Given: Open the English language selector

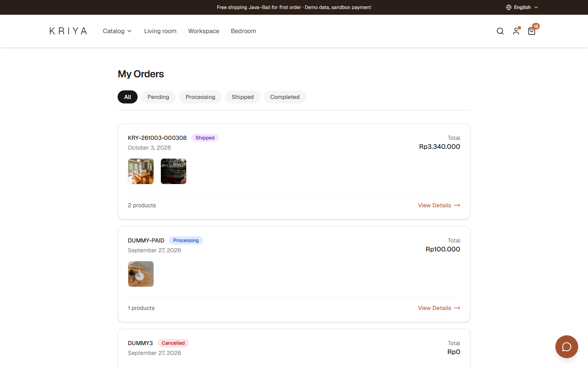Looking at the screenshot, I should pyautogui.click(x=522, y=7).
